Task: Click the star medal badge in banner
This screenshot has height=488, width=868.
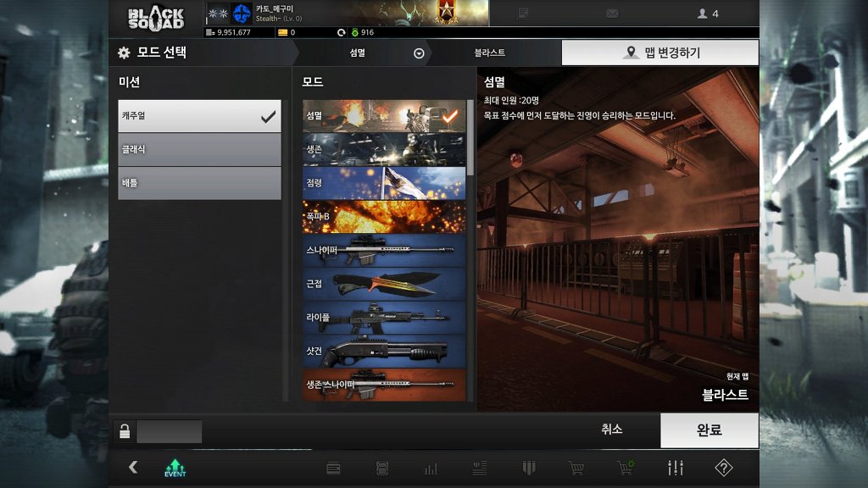Action: tap(446, 12)
